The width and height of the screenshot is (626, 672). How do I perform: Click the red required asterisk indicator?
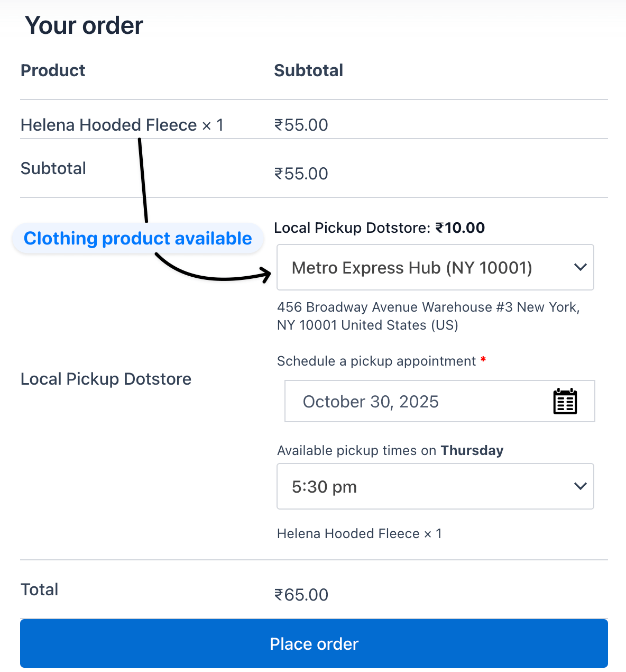coord(483,360)
